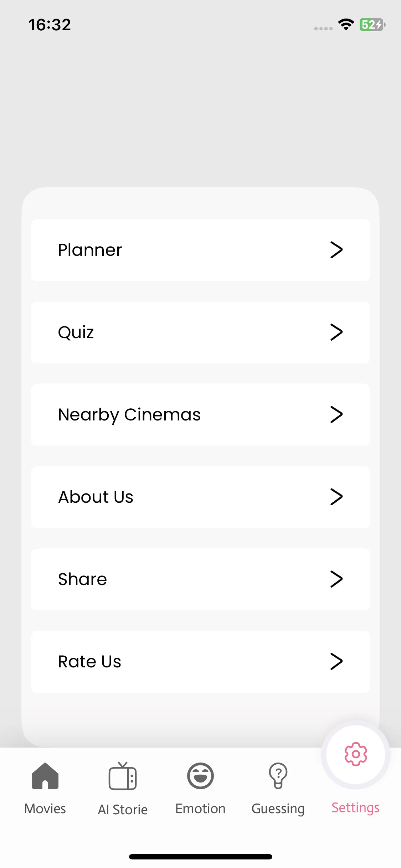Check the Wi-Fi status icon

pyautogui.click(x=346, y=25)
